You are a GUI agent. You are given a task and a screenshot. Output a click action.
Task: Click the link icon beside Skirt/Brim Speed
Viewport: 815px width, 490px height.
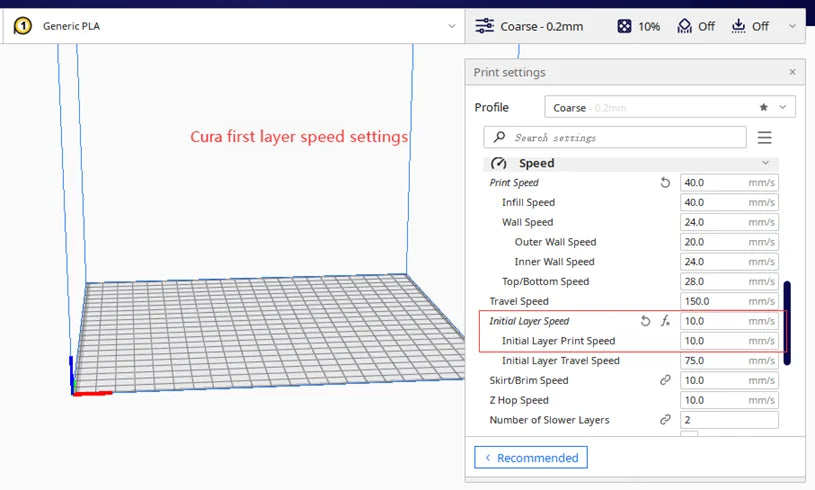point(665,380)
